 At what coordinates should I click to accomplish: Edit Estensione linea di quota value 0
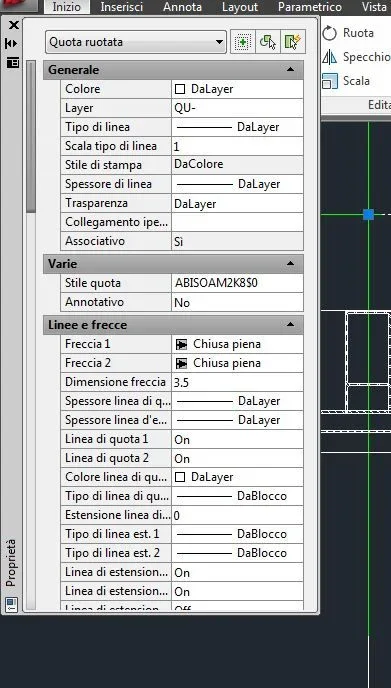click(x=237, y=515)
